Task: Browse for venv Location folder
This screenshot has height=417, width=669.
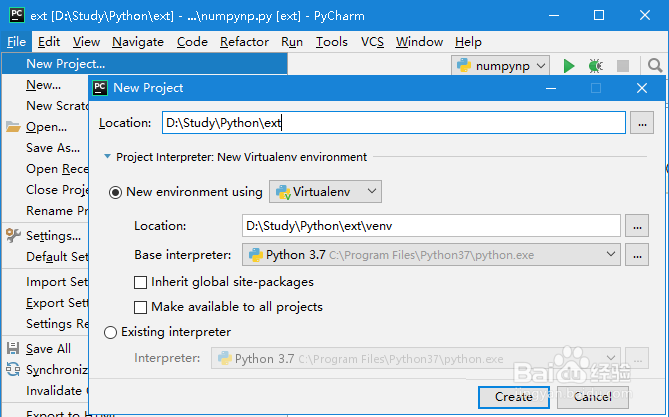Action: tap(637, 226)
